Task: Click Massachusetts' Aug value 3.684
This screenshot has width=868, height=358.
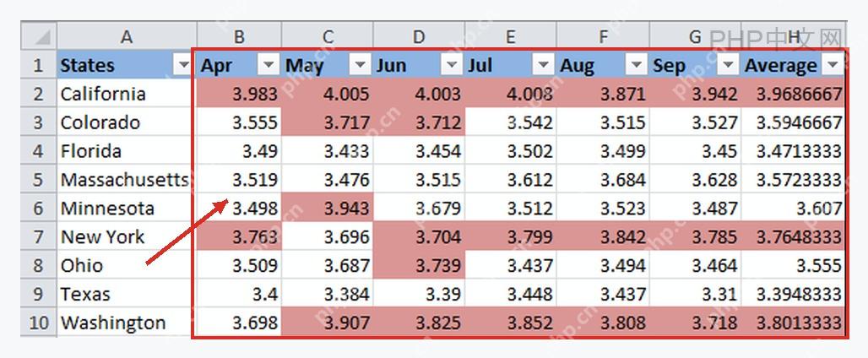Action: [x=603, y=179]
